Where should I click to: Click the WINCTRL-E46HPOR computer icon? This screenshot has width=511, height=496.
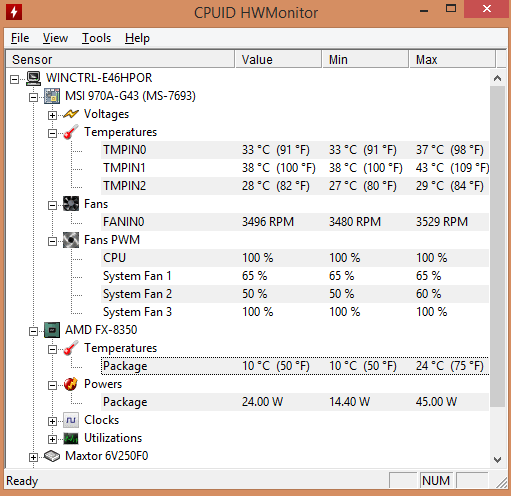click(x=33, y=78)
